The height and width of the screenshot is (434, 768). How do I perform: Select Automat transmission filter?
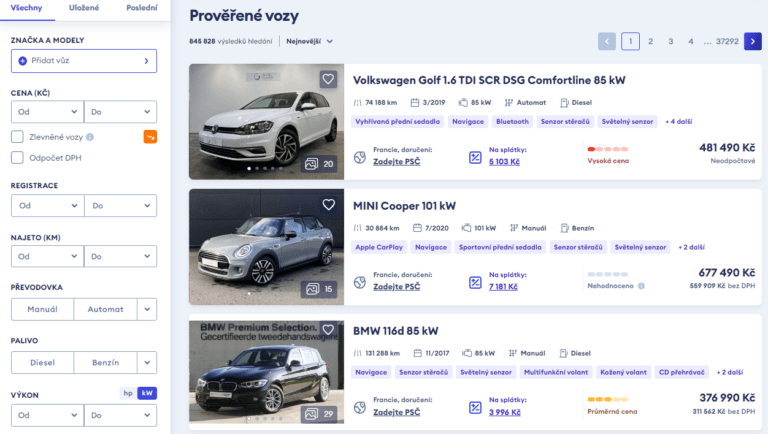105,309
